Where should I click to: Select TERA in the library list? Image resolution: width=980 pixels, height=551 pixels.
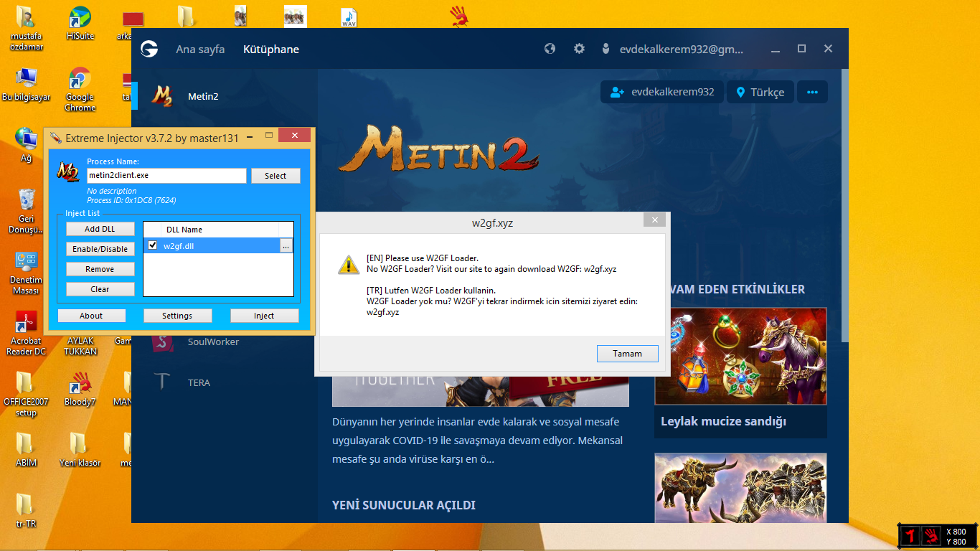199,382
